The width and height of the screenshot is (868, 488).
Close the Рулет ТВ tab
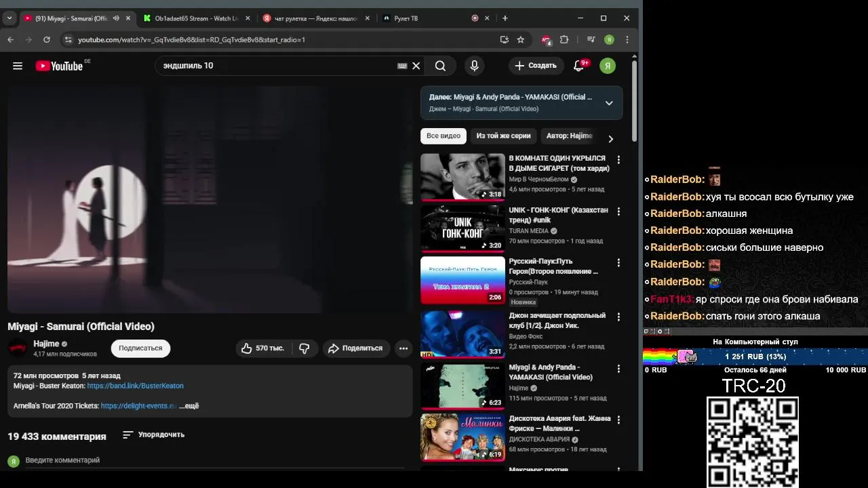pyautogui.click(x=487, y=18)
